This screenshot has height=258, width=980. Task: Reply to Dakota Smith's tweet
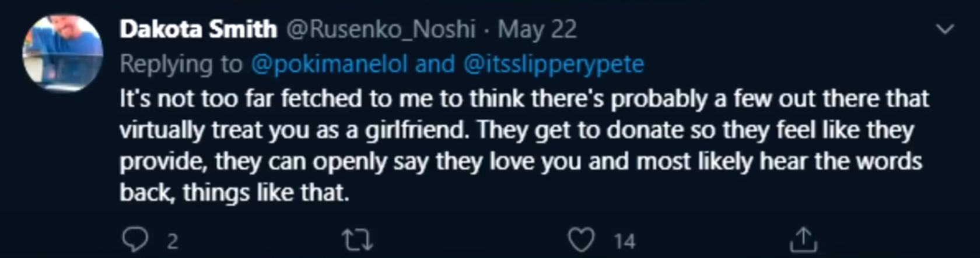(135, 239)
